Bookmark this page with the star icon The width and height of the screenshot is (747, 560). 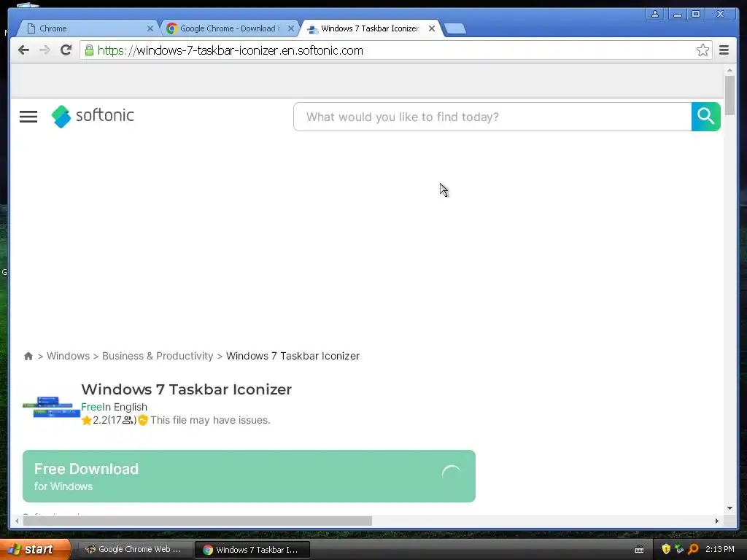pos(703,50)
